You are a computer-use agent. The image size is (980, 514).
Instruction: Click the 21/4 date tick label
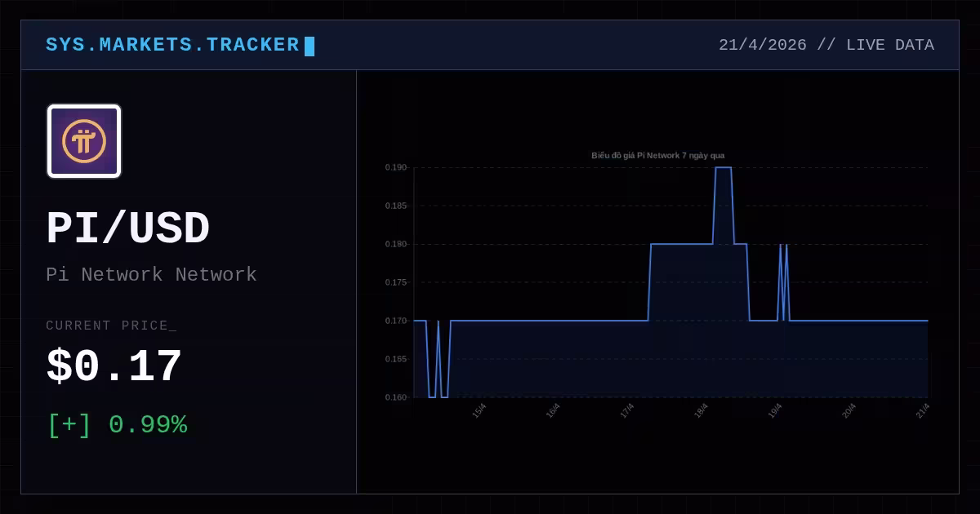(x=923, y=410)
